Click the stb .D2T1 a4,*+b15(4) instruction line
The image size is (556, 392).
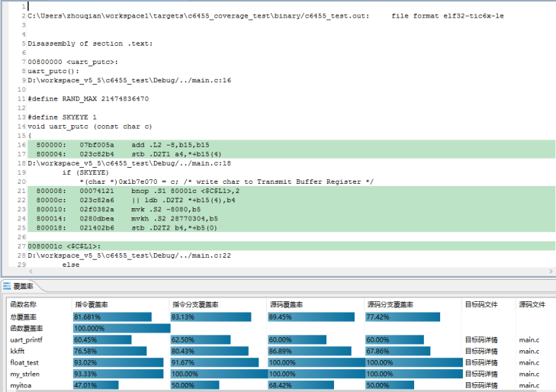click(176, 154)
